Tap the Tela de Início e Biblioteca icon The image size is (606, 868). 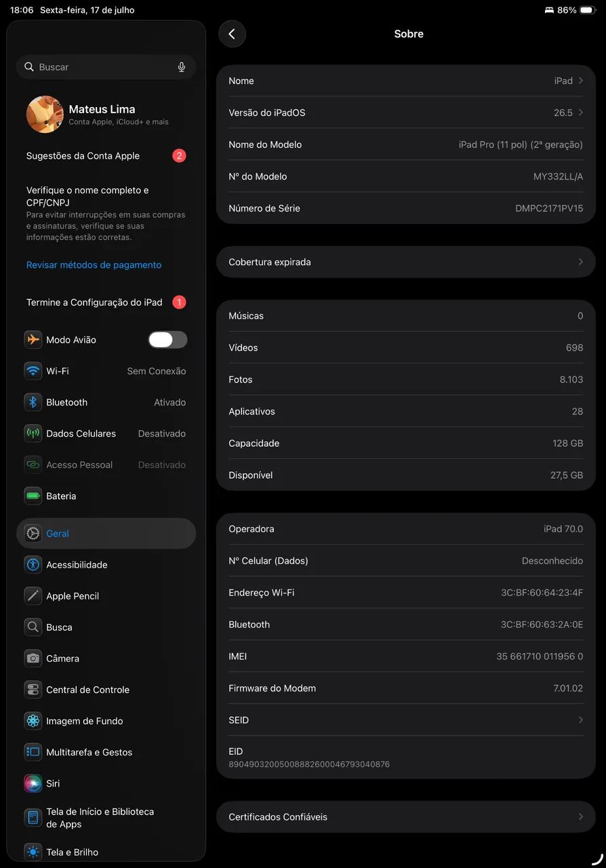(x=33, y=818)
